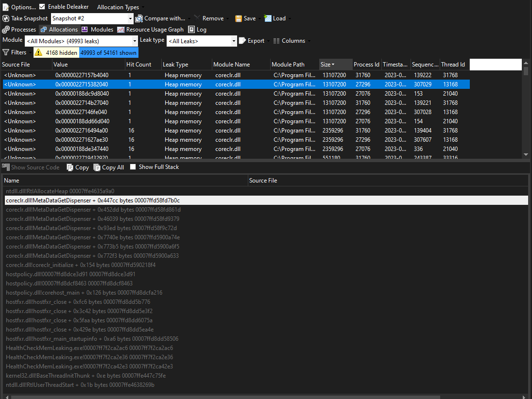
Task: Open the All Leaks leak type dropdown
Action: pos(234,41)
